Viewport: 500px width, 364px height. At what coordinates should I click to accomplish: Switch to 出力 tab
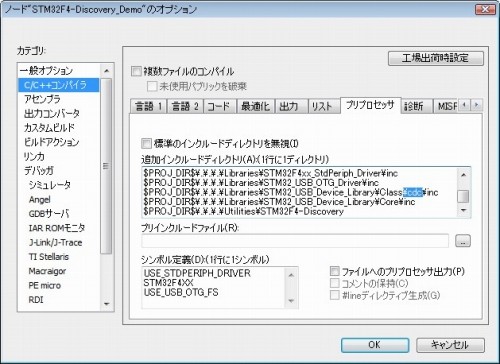pos(291,107)
